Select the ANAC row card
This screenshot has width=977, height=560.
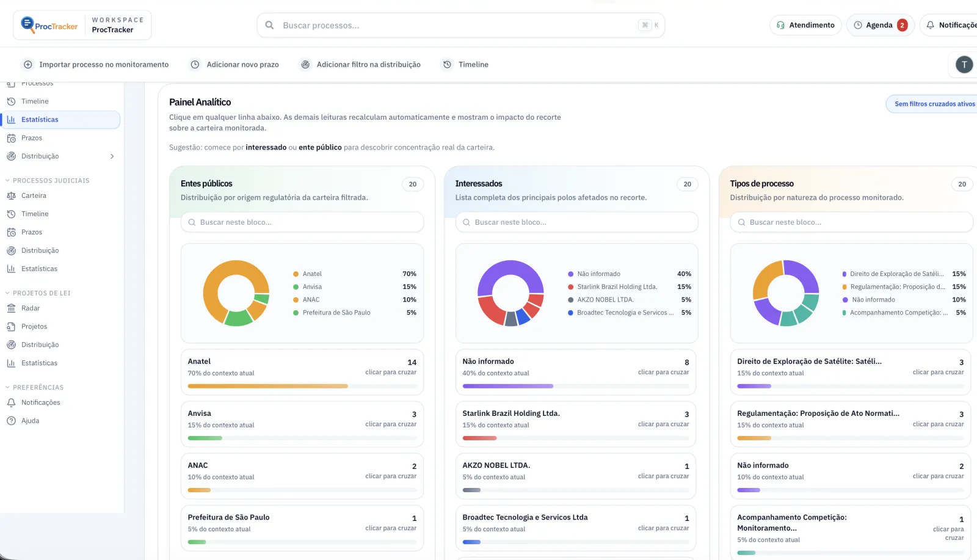coord(302,476)
